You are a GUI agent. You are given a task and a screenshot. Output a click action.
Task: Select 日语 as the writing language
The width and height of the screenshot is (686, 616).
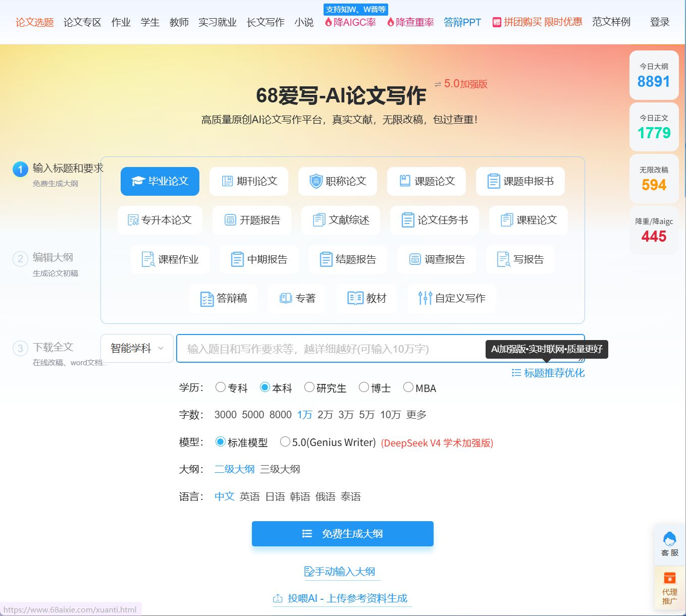pyautogui.click(x=275, y=496)
